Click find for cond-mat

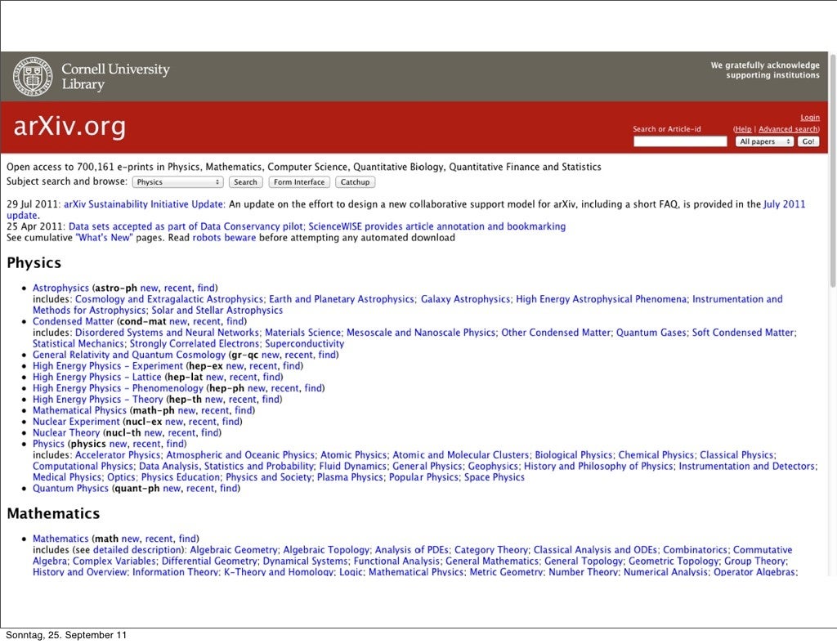pyautogui.click(x=235, y=322)
